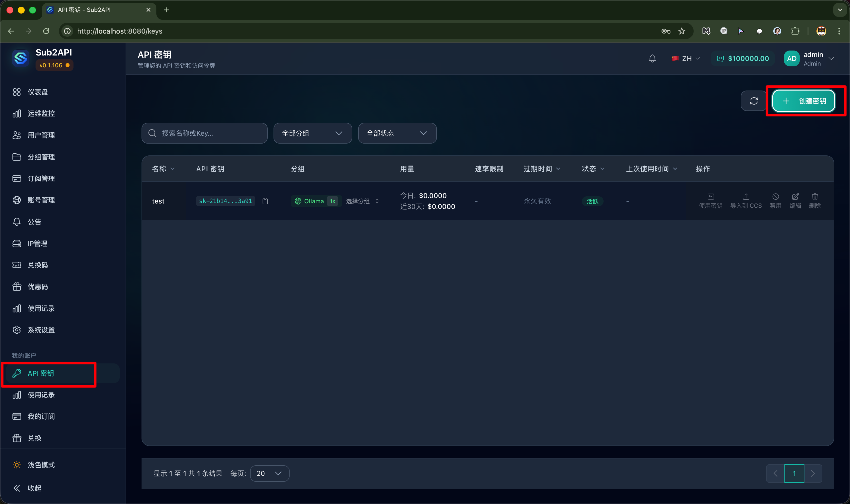
Task: Disable the test key via 禁用
Action: coord(775,201)
